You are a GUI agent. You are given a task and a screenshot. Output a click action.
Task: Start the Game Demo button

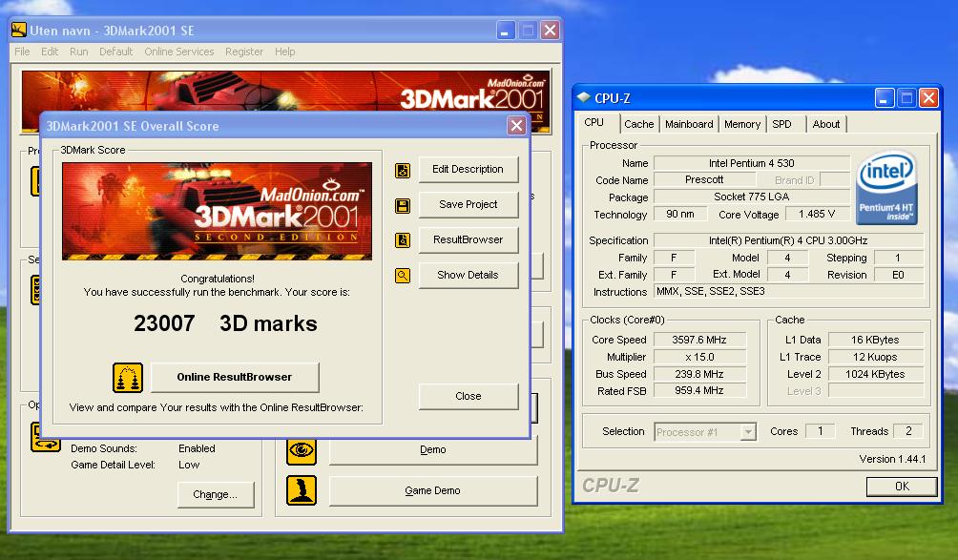pos(432,490)
